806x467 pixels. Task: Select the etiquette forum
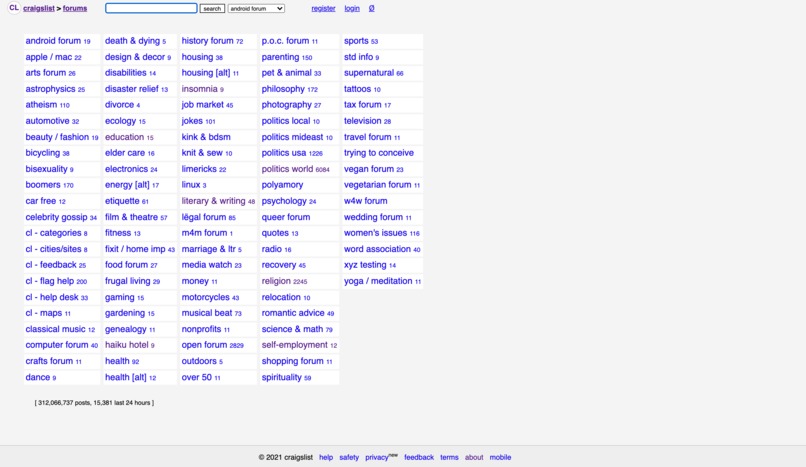coord(122,201)
